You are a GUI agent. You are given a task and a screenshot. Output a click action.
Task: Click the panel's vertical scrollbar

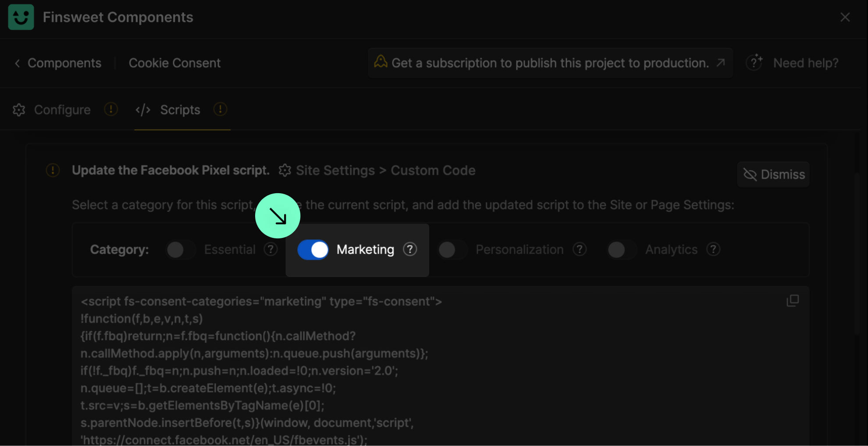click(857, 254)
